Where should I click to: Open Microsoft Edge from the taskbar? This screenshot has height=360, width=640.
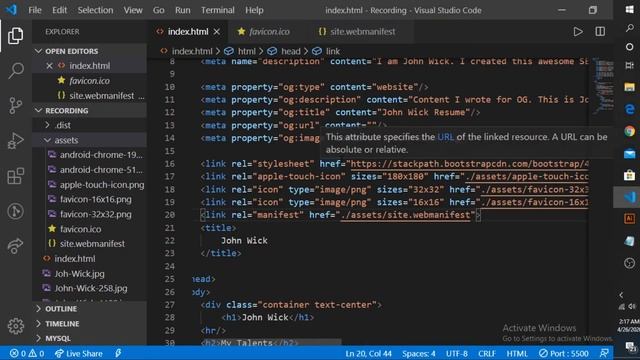pyautogui.click(x=629, y=109)
